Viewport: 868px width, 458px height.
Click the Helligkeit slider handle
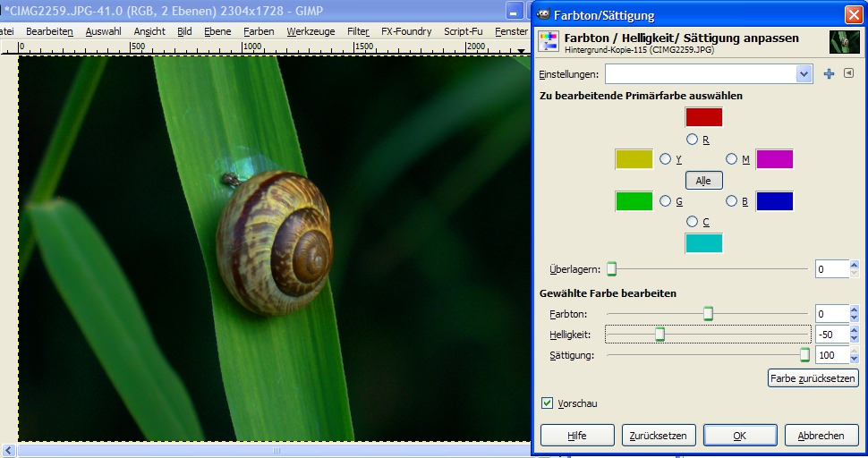[x=660, y=334]
